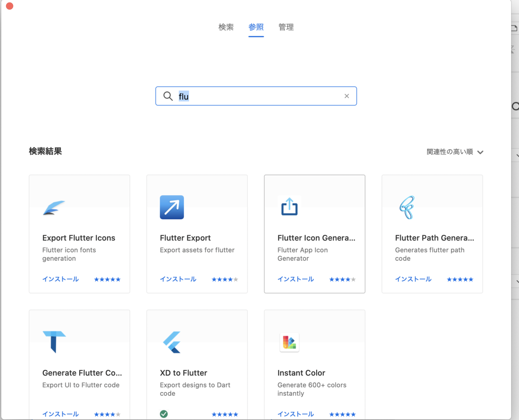519x420 pixels.
Task: Click the magnifier icon in search field
Action: (168, 96)
